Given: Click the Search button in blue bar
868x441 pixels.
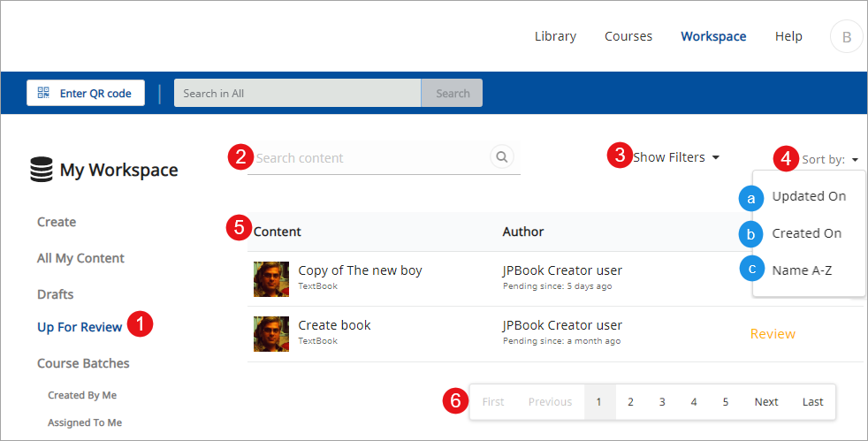Looking at the screenshot, I should (453, 93).
